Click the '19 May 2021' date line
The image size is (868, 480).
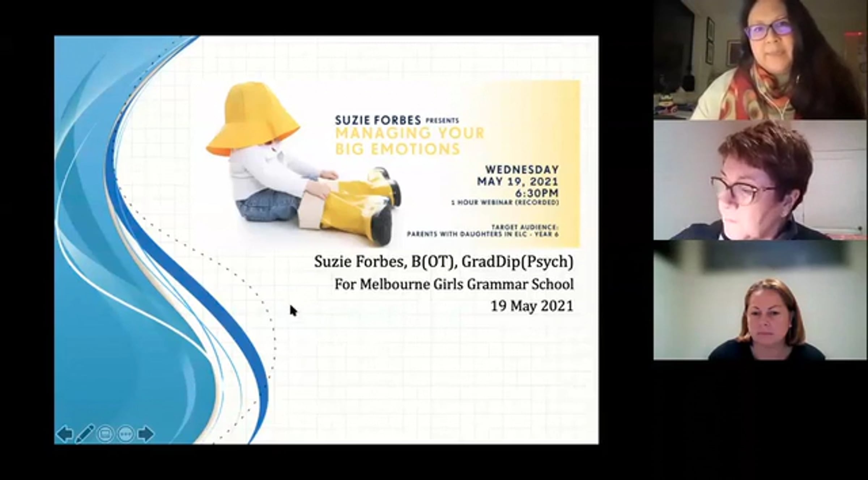click(x=532, y=306)
